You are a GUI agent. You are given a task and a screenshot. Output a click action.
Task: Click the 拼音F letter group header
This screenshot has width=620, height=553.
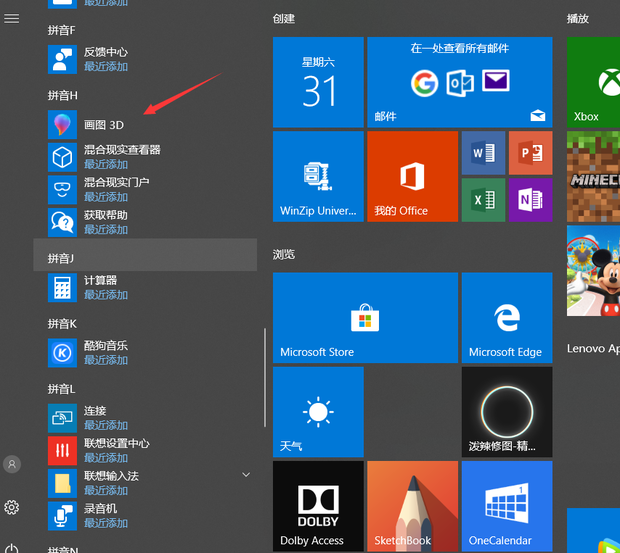coord(61,30)
